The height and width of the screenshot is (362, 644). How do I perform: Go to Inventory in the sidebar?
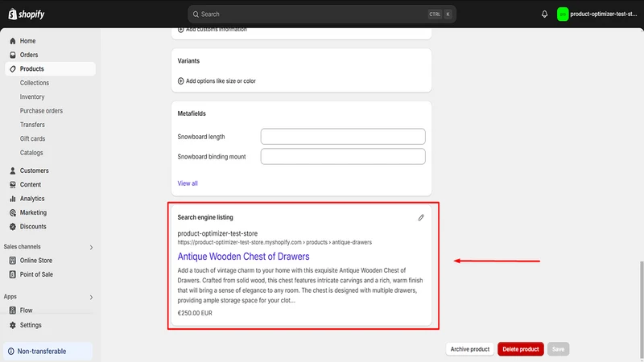tap(32, 97)
